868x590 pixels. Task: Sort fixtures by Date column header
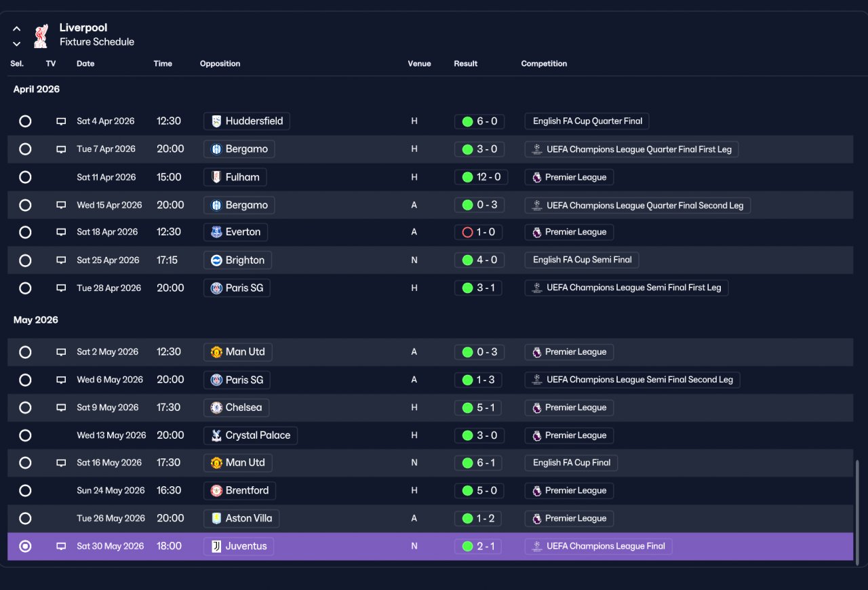[85, 64]
